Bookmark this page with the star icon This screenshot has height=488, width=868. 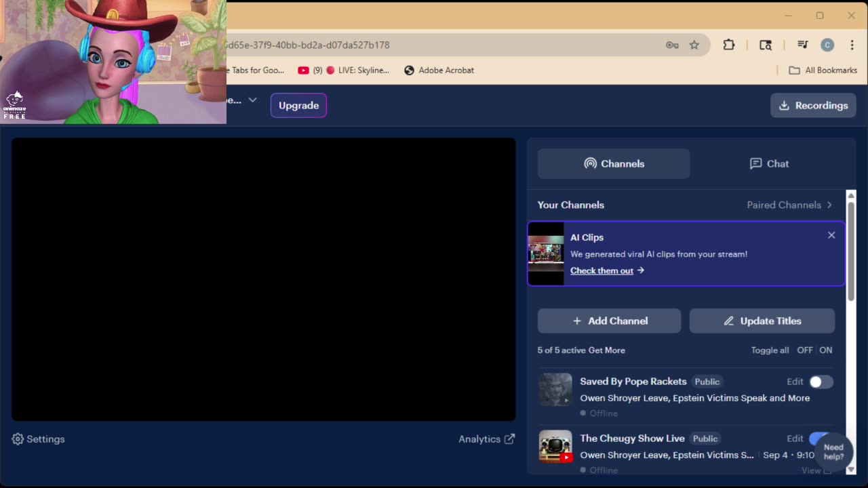click(x=694, y=45)
